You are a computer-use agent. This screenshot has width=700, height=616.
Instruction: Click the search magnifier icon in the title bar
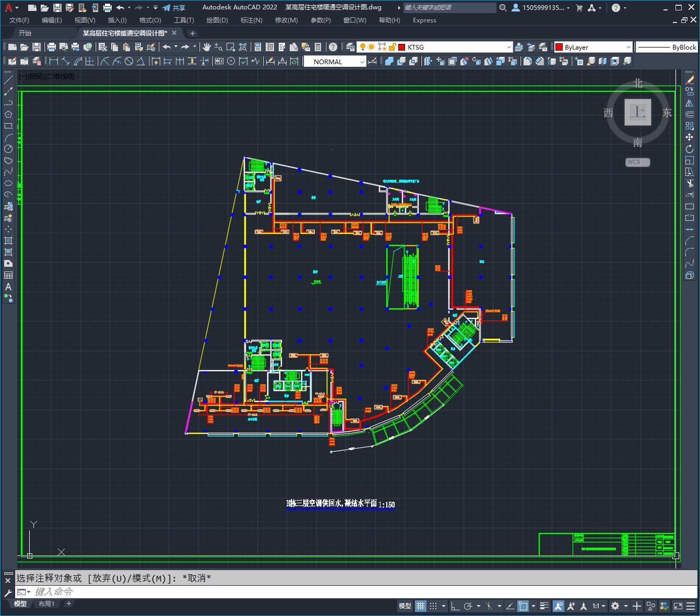pyautogui.click(x=503, y=8)
